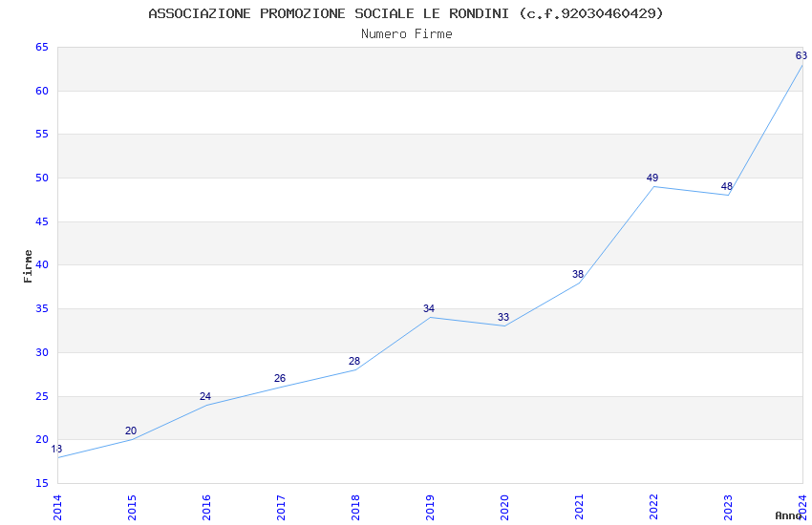812x525 pixels.
Task: Select the x-axis year 2020
Action: (x=504, y=508)
